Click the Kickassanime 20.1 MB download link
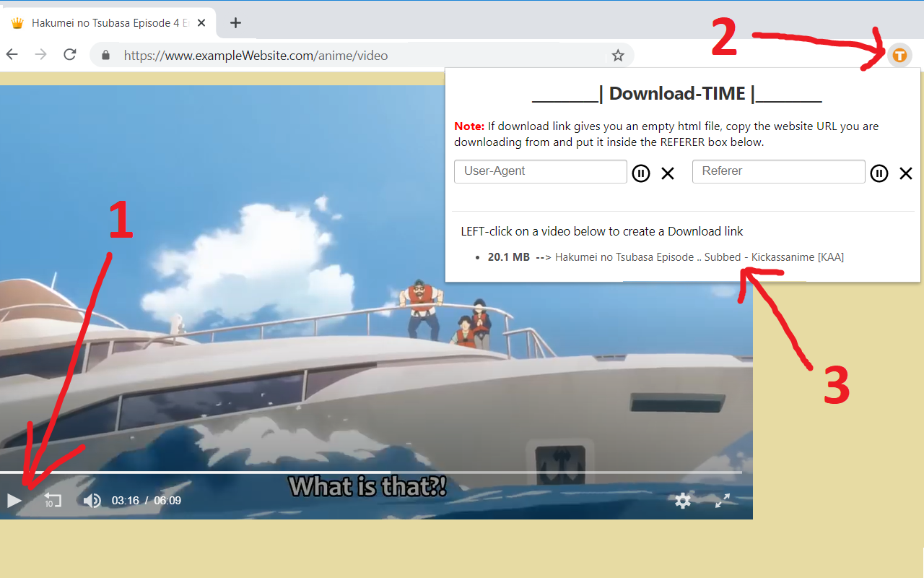924x578 pixels. click(698, 256)
